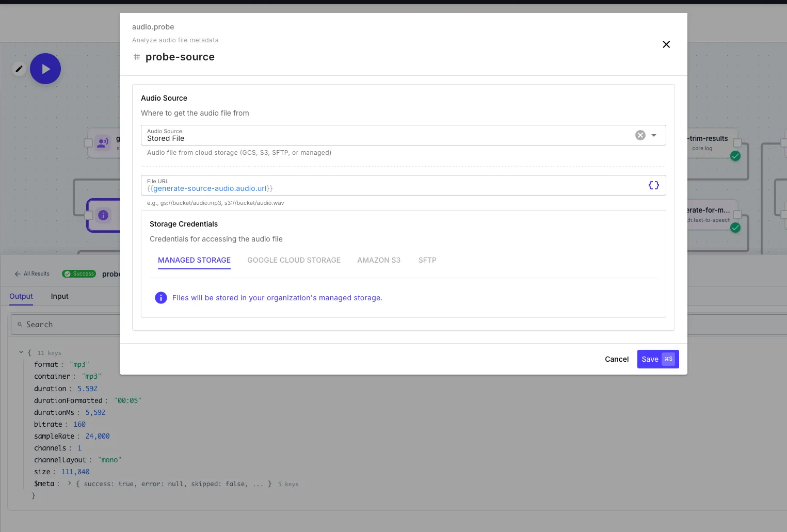Cancel the audio.probe dialog
Viewport: 787px width, 532px height.
click(x=616, y=359)
